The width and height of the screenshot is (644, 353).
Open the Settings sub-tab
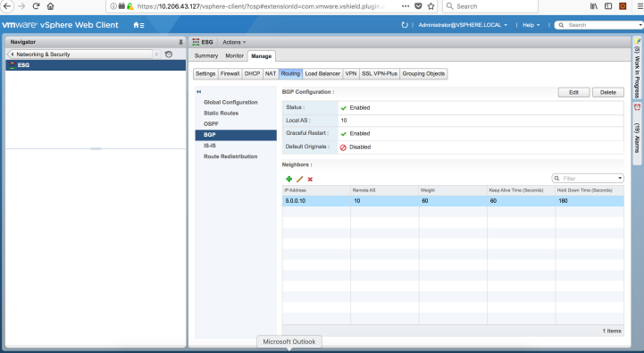pos(205,73)
